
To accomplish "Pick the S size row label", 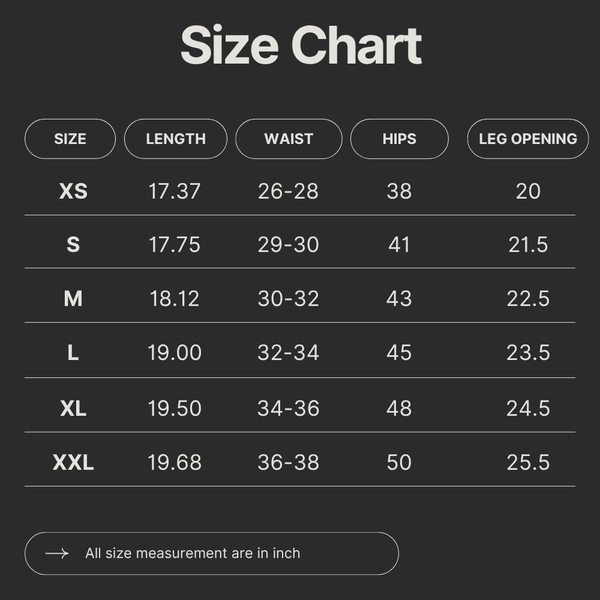I will (73, 245).
